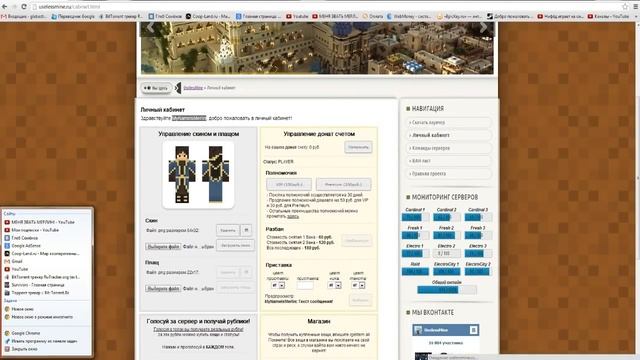This screenshot has width=640, height=360.
Task: Open the Gmail inbox bookmark
Action: (24, 16)
